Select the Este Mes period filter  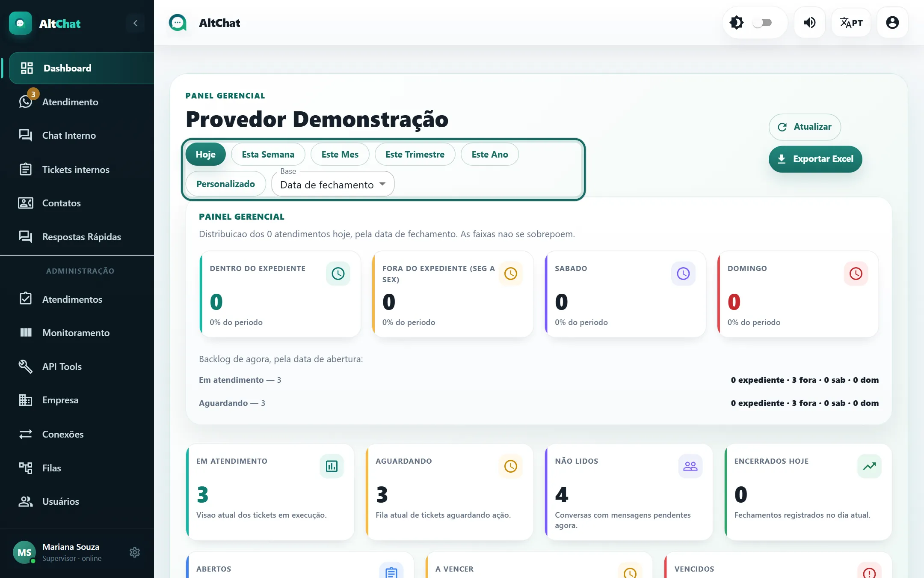pyautogui.click(x=340, y=154)
